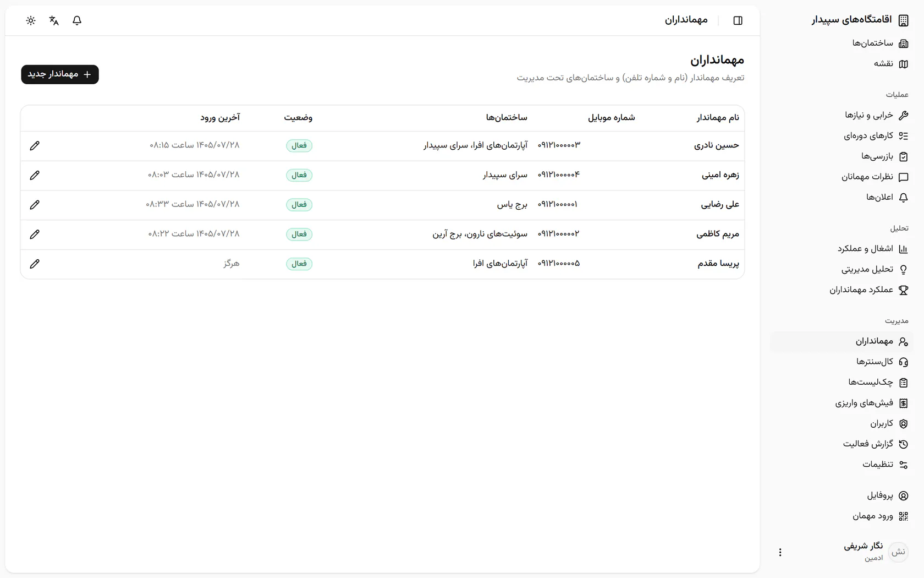Edit host پریسا مقدم with pencil icon
The width and height of the screenshot is (924, 578).
point(35,264)
